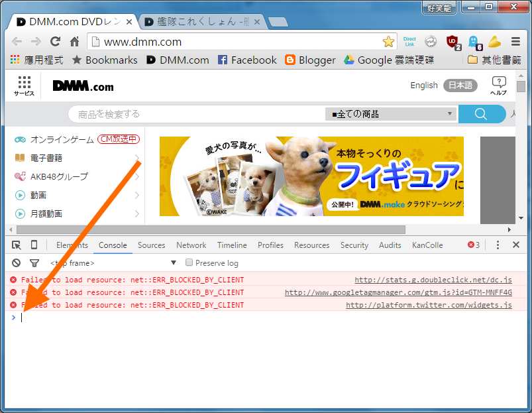532x413 pixels.
Task: Open the 其他書籤 folder
Action: pyautogui.click(x=494, y=60)
